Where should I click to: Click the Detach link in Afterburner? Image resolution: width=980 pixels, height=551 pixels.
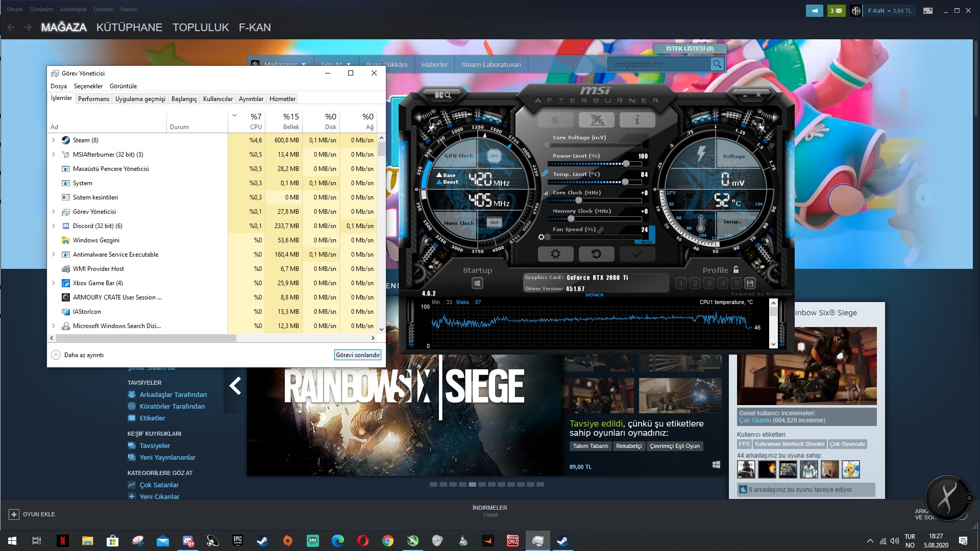pyautogui.click(x=594, y=295)
